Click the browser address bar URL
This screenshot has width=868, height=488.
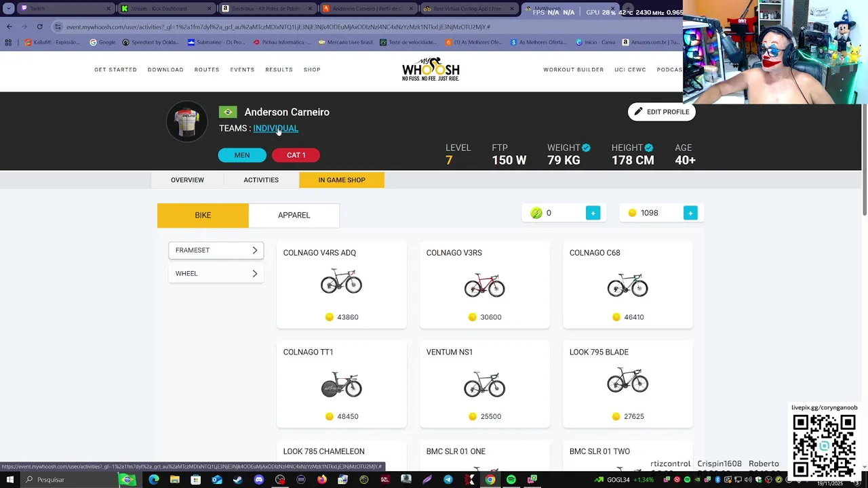click(278, 26)
